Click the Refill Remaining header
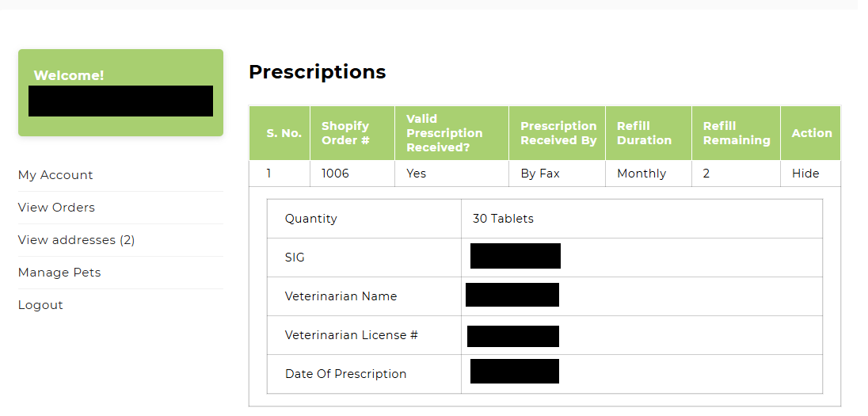Viewport: 868px width, 416px height. point(737,133)
